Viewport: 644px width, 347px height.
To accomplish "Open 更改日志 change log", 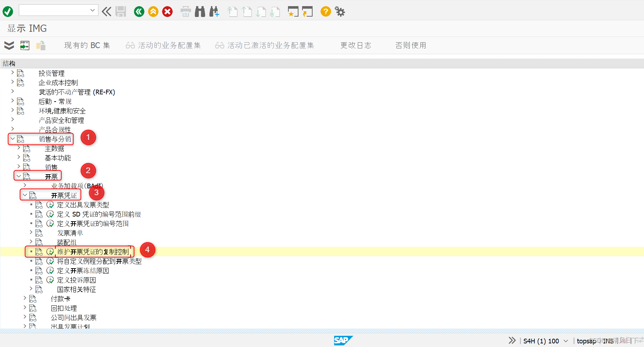I will pos(356,45).
